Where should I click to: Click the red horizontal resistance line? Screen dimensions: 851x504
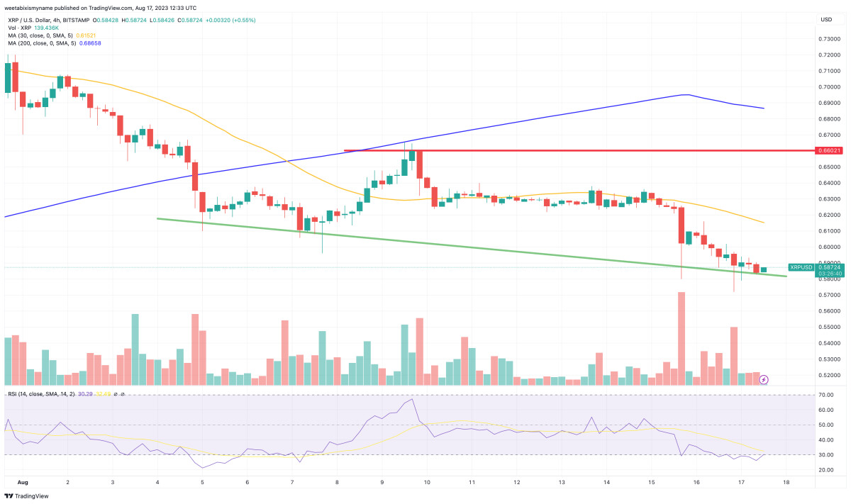(567, 150)
